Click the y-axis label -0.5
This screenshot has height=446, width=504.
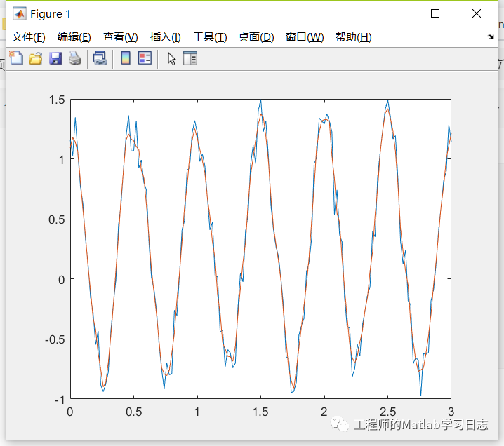55,339
